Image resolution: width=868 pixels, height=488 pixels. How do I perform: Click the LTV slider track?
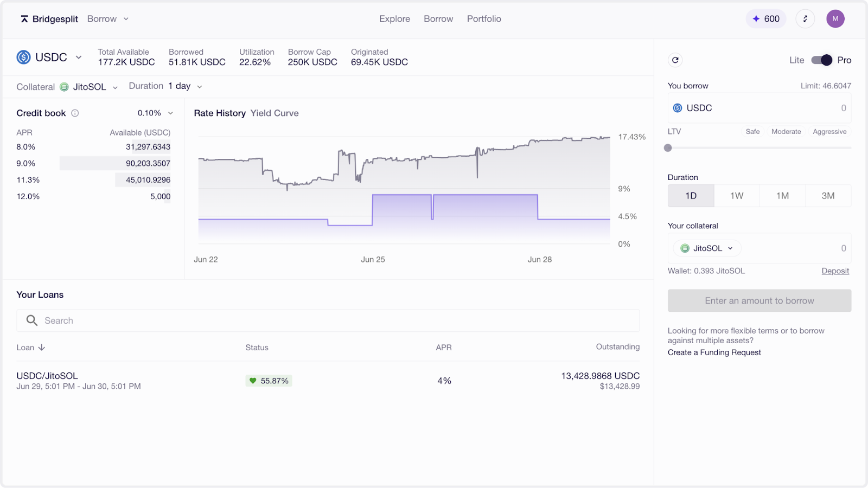(x=759, y=148)
